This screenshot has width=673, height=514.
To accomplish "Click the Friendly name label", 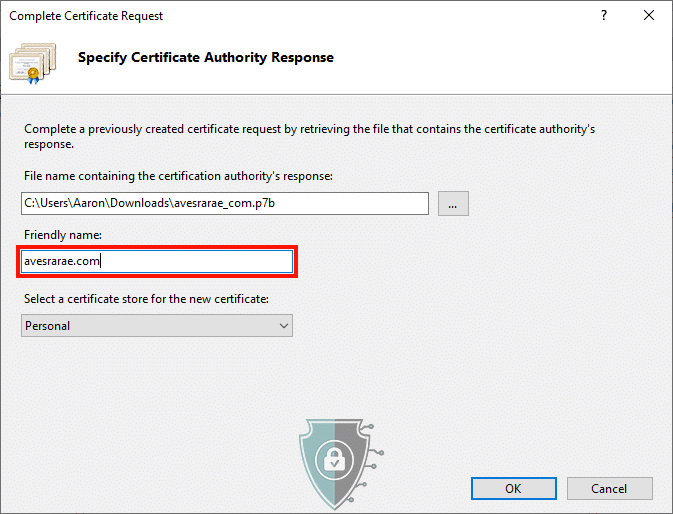I will (x=62, y=234).
